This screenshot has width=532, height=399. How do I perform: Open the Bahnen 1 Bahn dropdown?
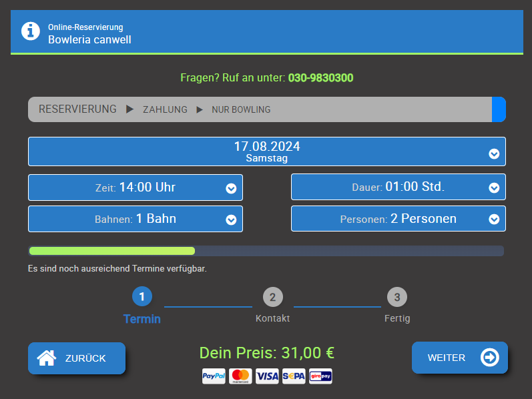[x=136, y=219]
